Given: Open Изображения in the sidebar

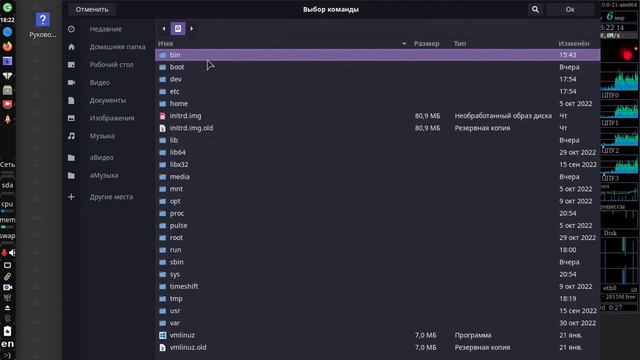Looking at the screenshot, I should [x=112, y=118].
